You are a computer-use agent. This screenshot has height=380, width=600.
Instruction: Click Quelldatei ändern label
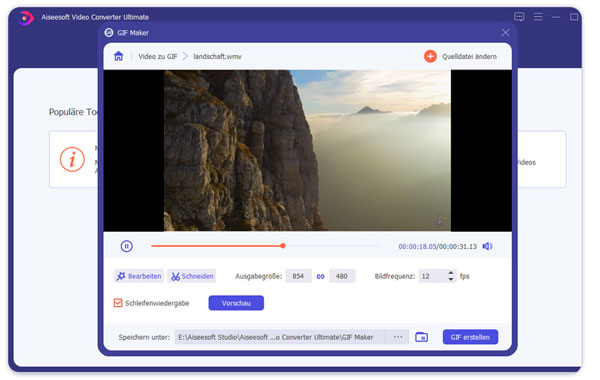pyautogui.click(x=470, y=57)
